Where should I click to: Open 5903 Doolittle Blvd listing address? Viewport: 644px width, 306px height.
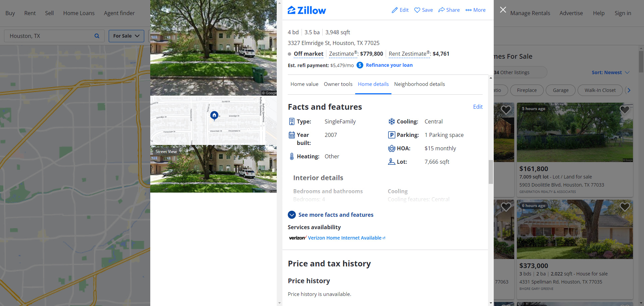561,185
